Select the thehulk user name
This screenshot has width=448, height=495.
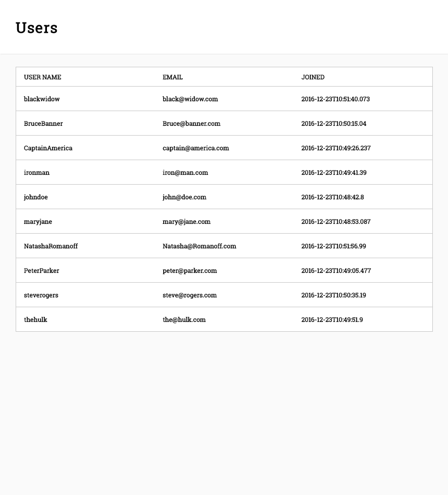[x=35, y=320]
